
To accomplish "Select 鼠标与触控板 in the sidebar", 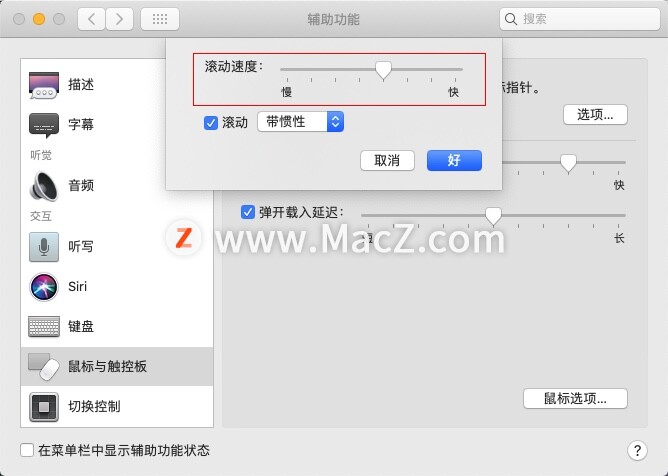I will coord(117,366).
